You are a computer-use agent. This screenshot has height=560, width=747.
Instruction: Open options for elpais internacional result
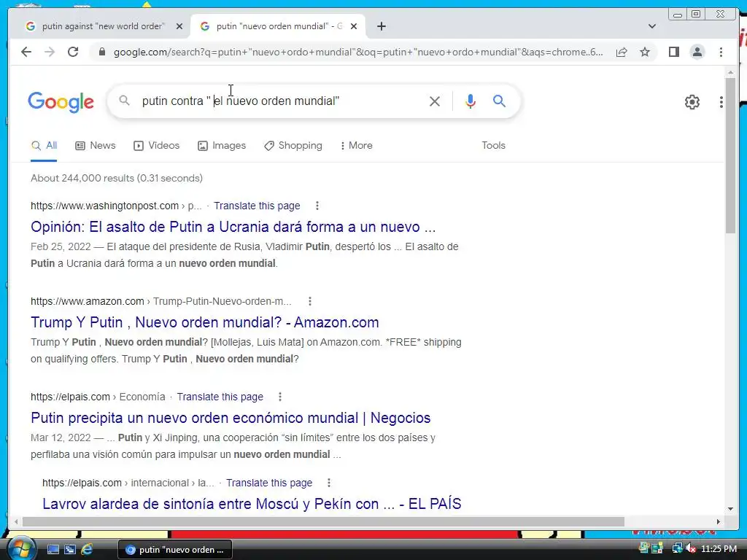329,483
